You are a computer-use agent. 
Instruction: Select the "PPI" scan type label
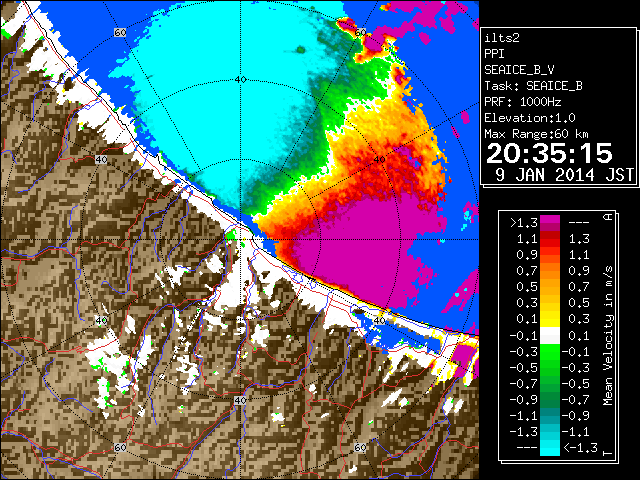[x=494, y=54]
